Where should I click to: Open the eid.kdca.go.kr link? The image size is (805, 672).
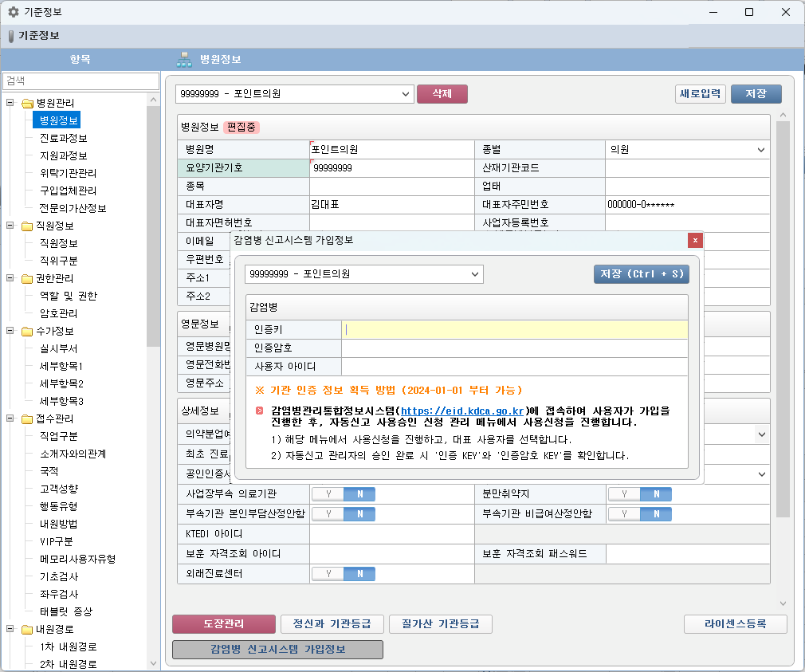[467, 411]
